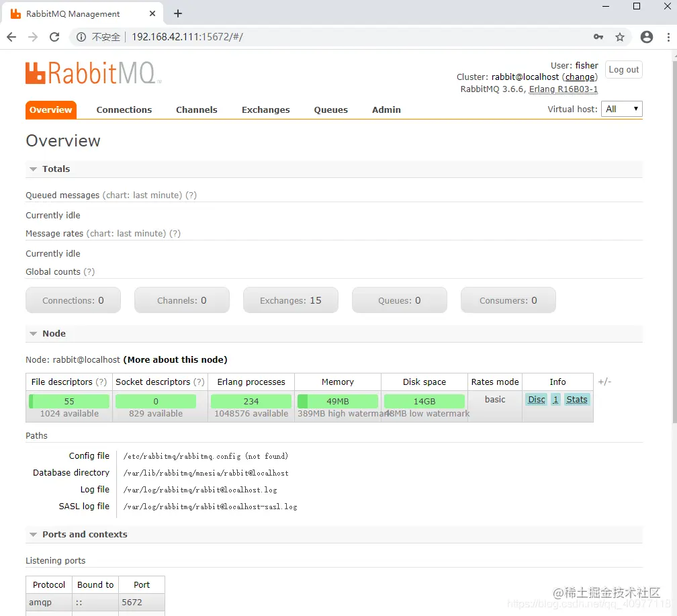The width and height of the screenshot is (677, 616).
Task: Click the page vertical scrollbar
Action: coord(674,242)
